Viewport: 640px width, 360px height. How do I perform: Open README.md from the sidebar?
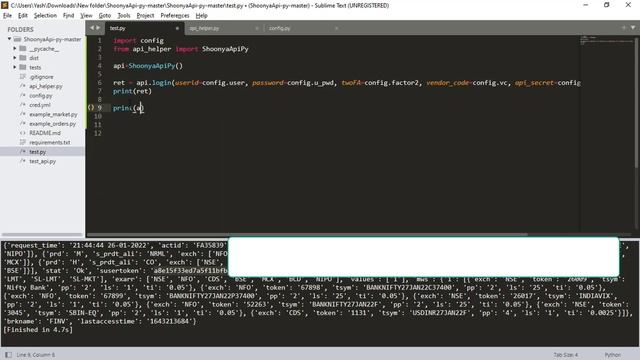pyautogui.click(x=45, y=133)
